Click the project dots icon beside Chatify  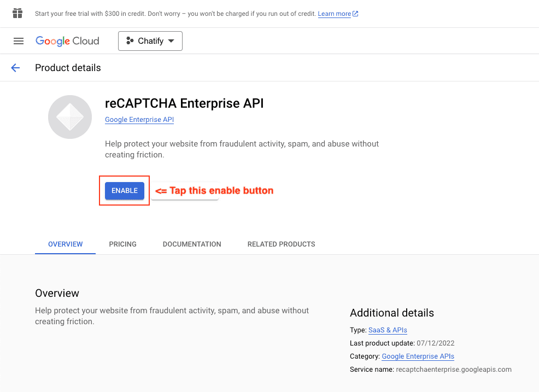(x=130, y=41)
